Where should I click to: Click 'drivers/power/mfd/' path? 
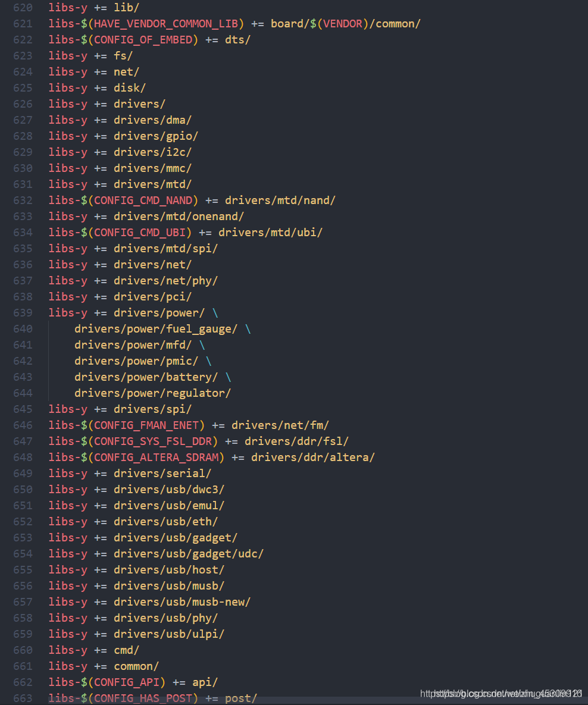point(133,345)
